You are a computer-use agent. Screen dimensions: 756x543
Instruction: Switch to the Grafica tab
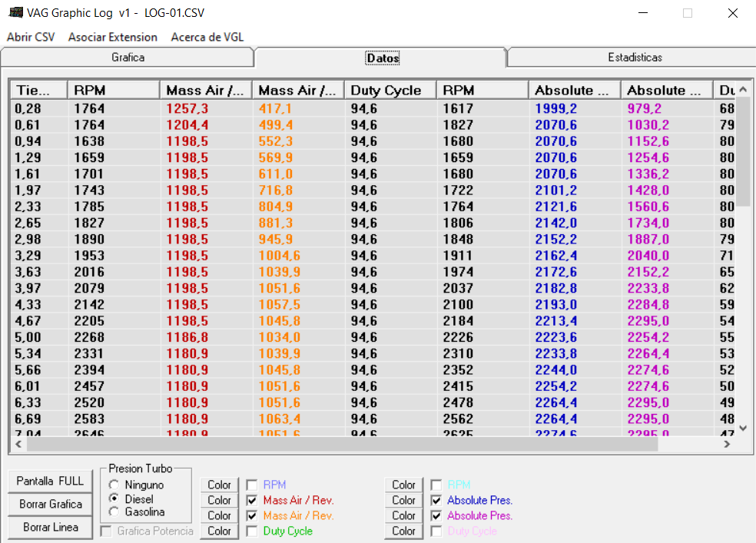(128, 58)
